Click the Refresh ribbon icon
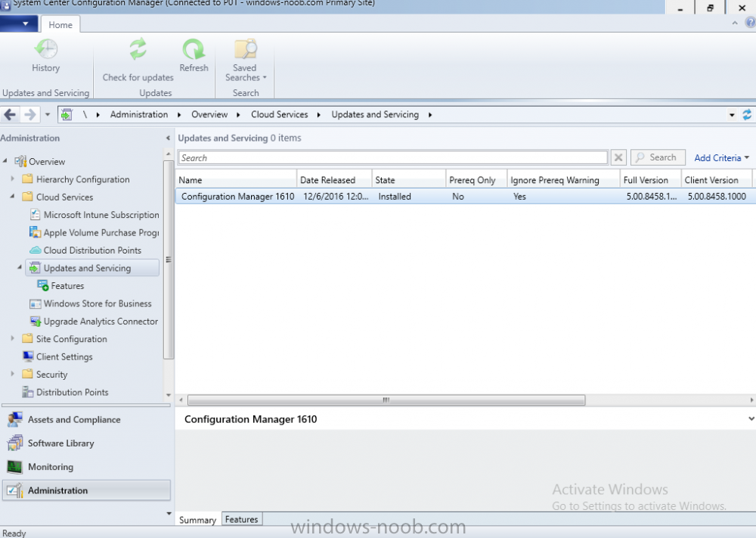 click(x=194, y=49)
